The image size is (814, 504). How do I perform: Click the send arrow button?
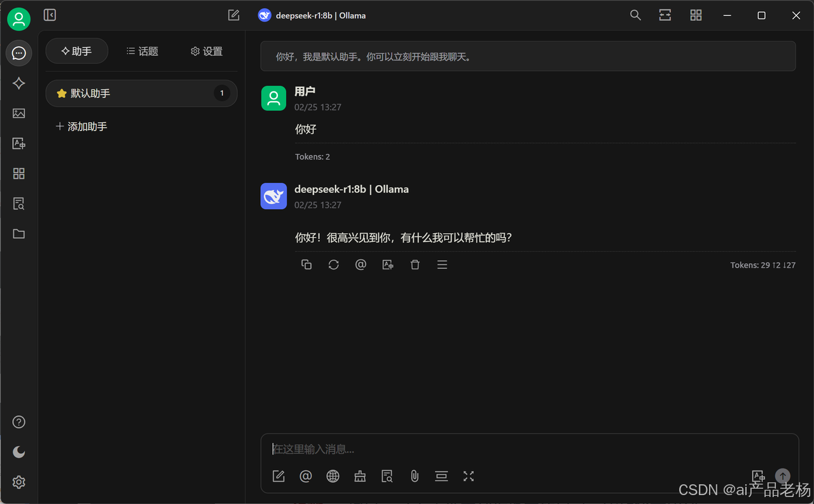pyautogui.click(x=783, y=476)
